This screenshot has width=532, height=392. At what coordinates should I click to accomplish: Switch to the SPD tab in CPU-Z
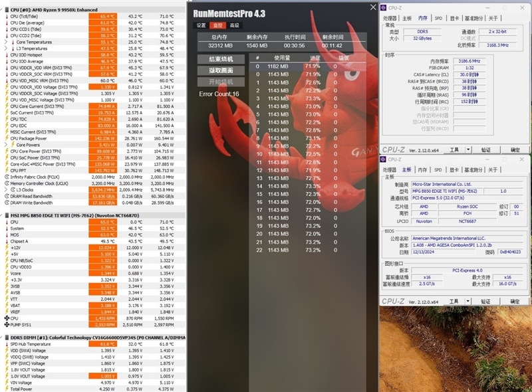pos(439,17)
